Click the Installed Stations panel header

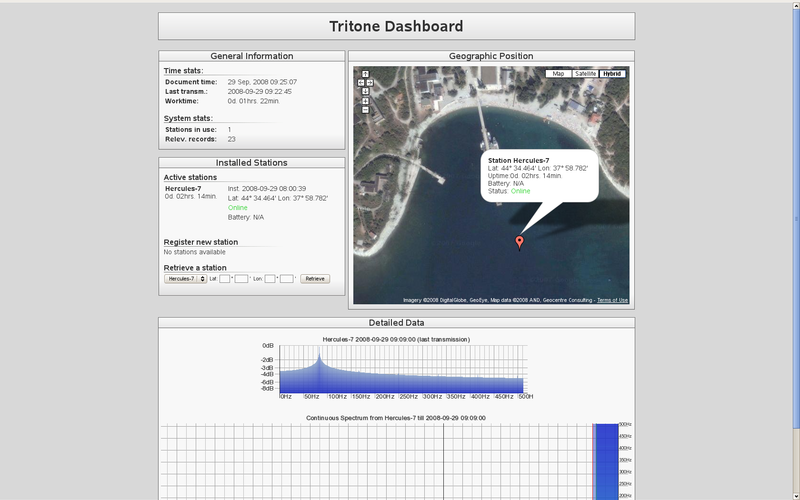(252, 163)
